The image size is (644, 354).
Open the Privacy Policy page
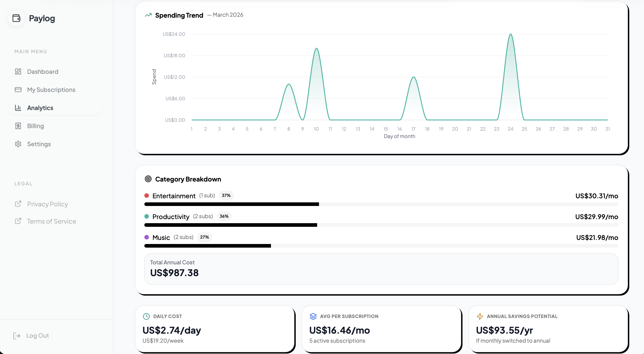47,204
